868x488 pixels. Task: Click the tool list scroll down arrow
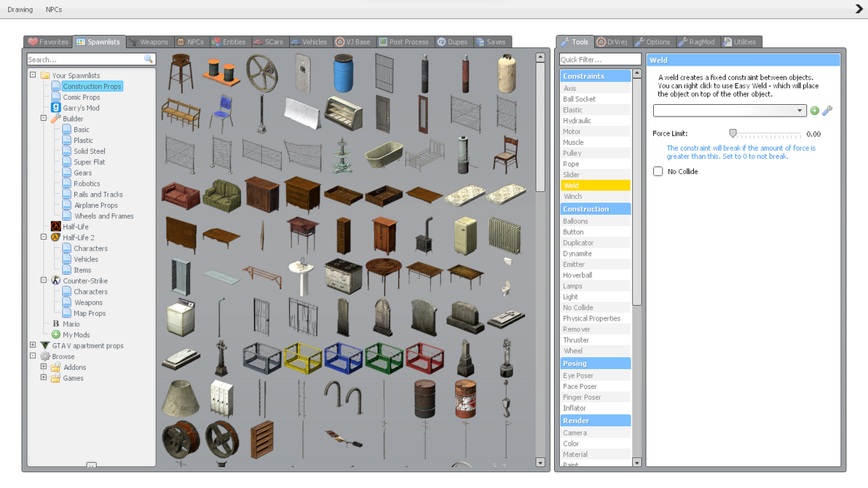[x=636, y=463]
